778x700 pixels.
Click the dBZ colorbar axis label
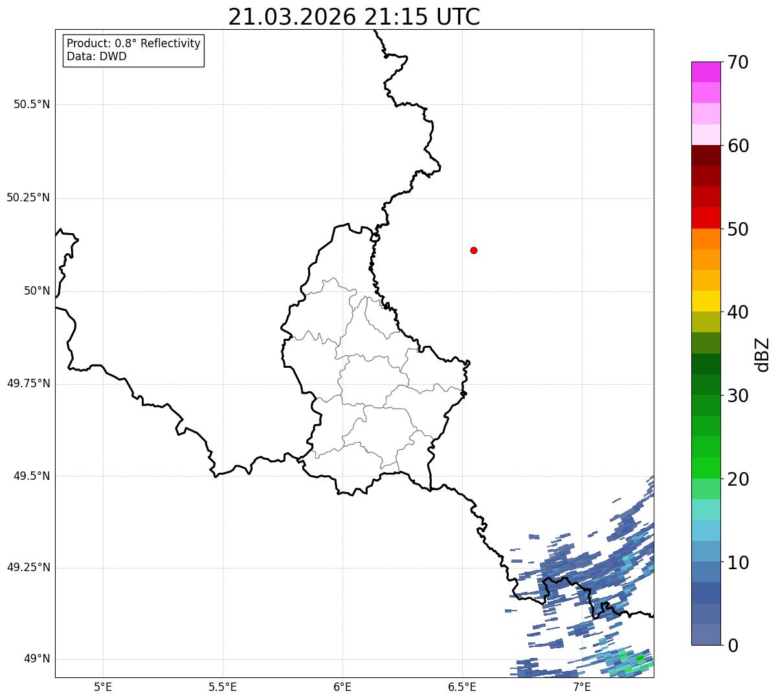tap(762, 354)
